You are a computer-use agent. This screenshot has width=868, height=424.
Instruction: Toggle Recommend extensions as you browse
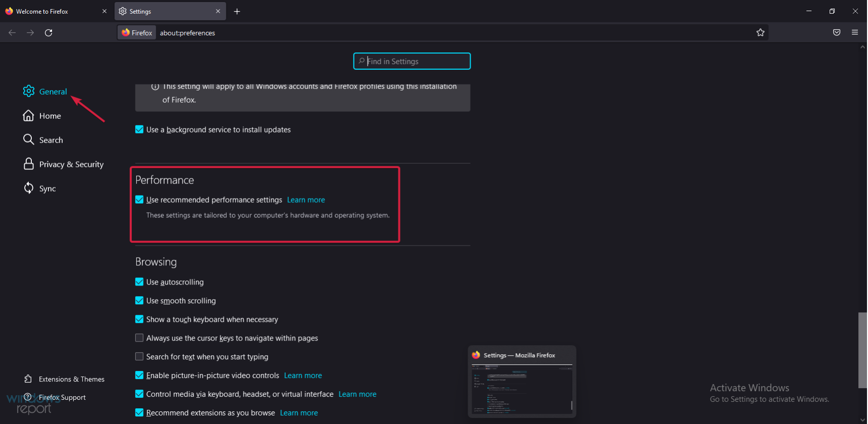[x=139, y=413]
